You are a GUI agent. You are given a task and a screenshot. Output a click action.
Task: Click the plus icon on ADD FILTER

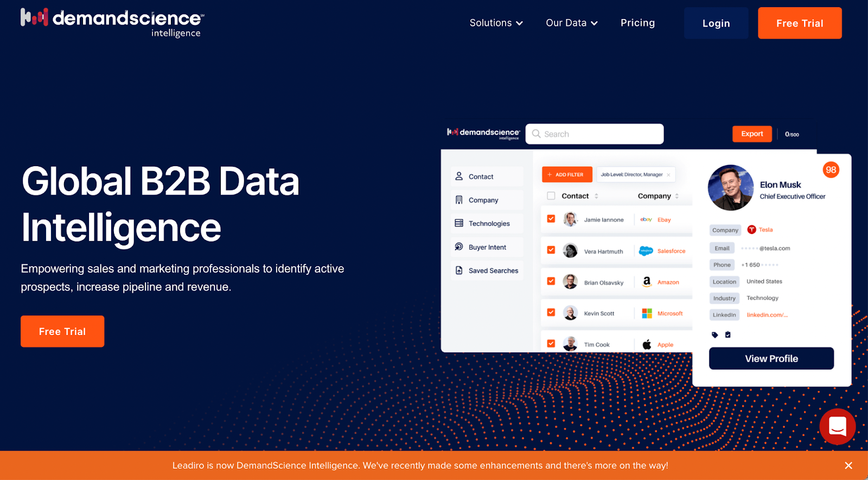pyautogui.click(x=550, y=174)
